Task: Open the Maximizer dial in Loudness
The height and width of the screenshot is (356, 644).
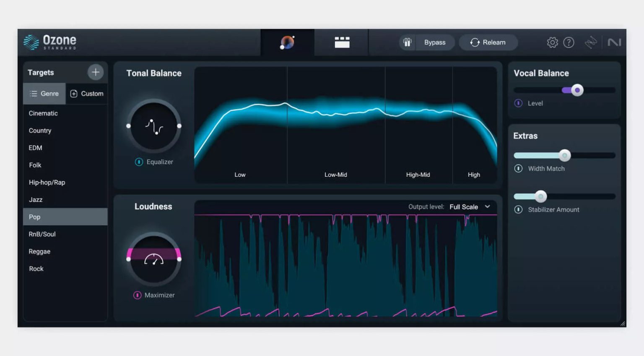Action: (x=154, y=259)
